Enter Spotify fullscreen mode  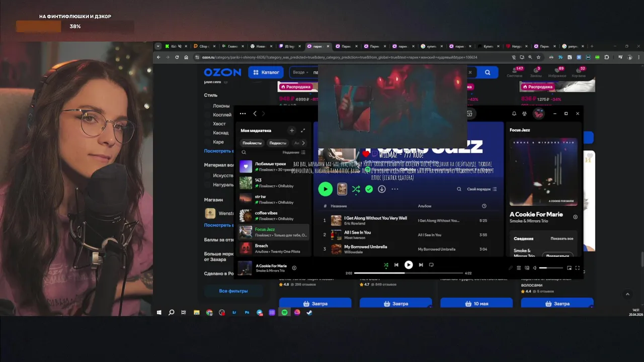pos(577,268)
